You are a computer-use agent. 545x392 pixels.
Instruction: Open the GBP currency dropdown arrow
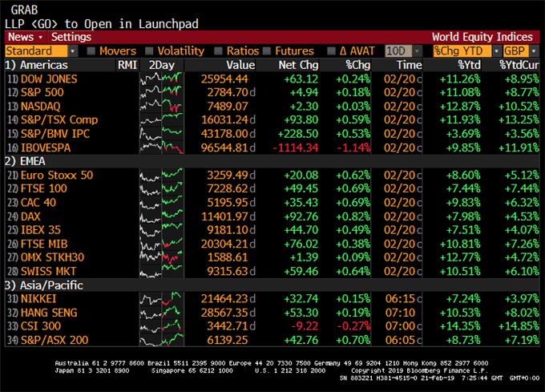(x=534, y=51)
